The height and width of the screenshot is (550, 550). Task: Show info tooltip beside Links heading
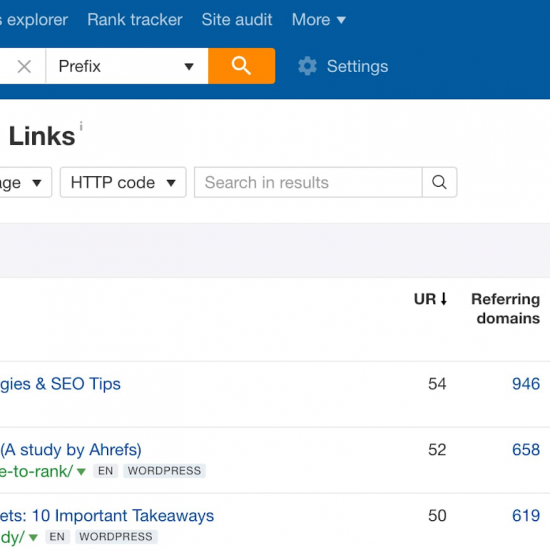[81, 126]
